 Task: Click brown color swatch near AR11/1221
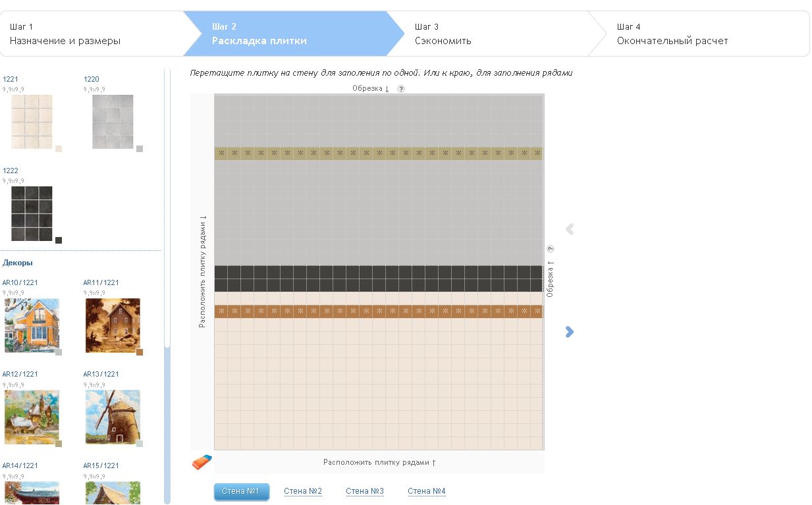pyautogui.click(x=140, y=352)
